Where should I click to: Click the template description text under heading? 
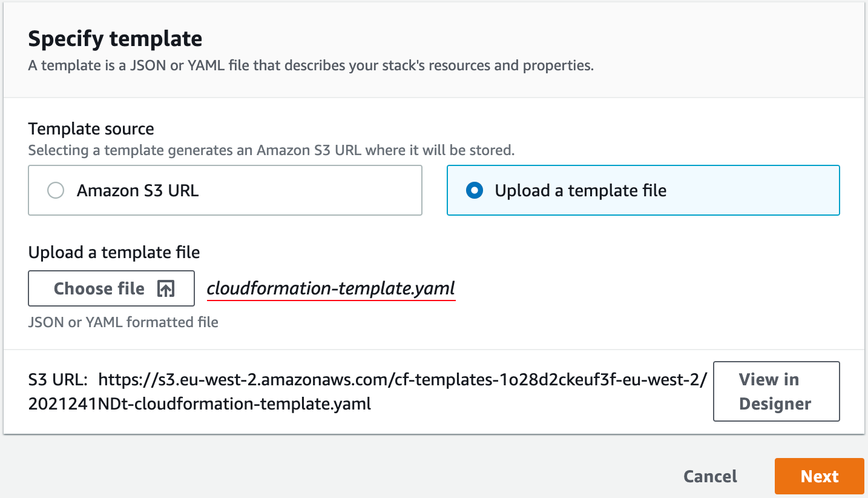(x=311, y=65)
